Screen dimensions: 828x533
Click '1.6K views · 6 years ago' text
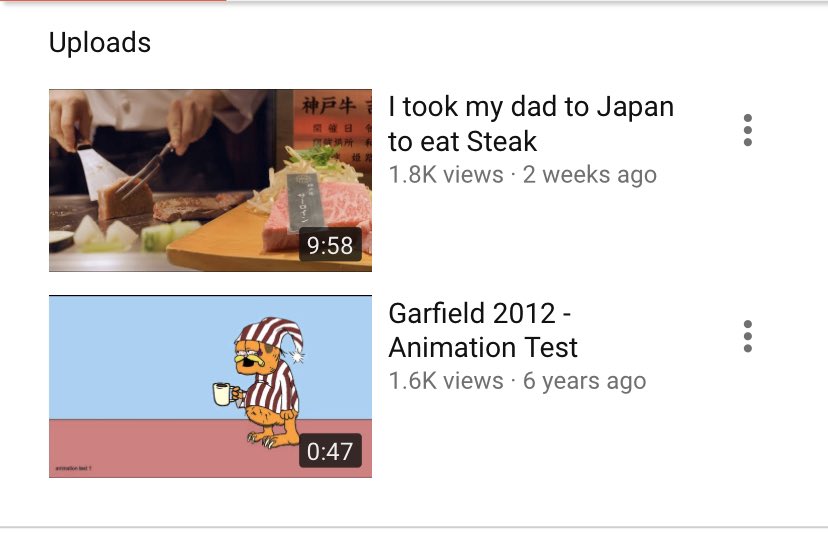517,381
